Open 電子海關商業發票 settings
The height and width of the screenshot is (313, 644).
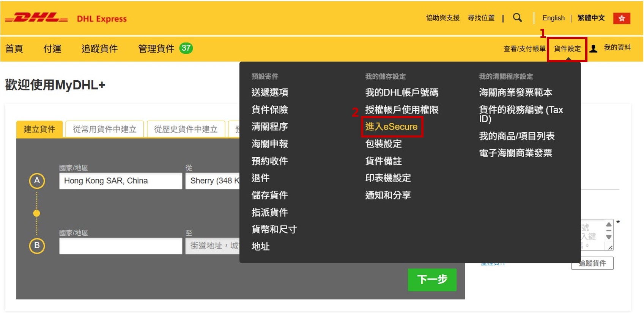[515, 153]
